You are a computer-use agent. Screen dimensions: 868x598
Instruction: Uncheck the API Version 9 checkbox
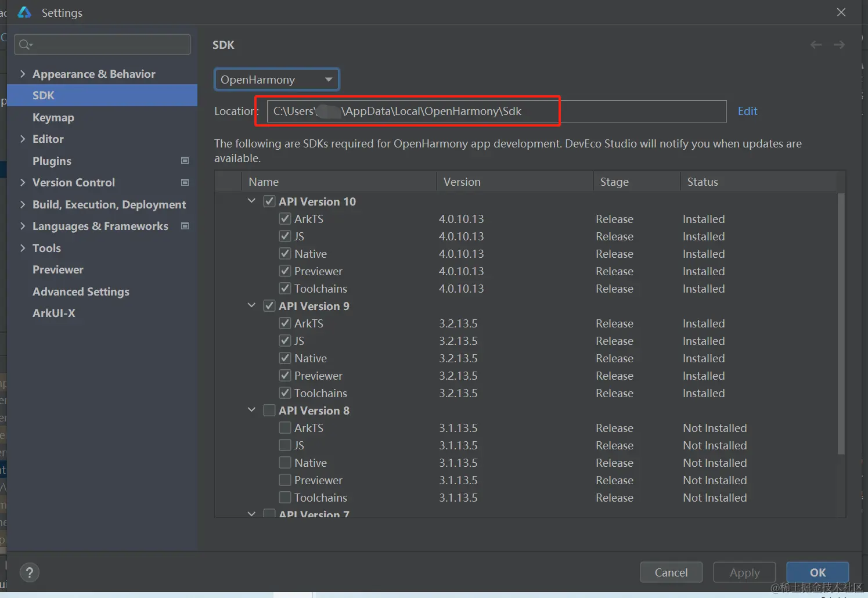(x=269, y=306)
